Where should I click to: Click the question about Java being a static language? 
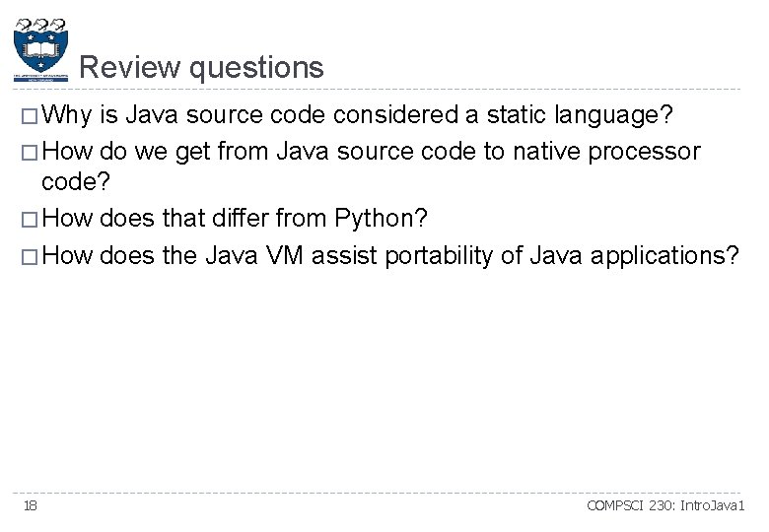[x=359, y=116]
